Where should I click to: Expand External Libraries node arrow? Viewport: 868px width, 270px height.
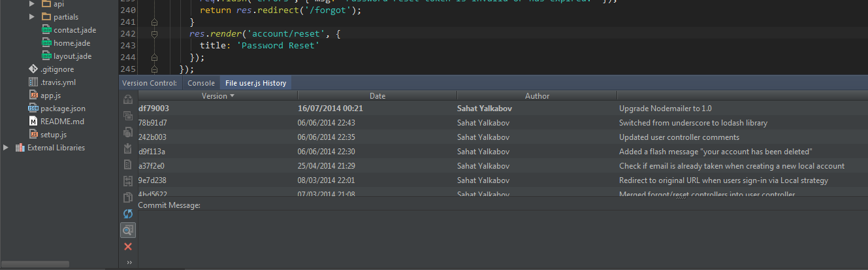tap(6, 148)
